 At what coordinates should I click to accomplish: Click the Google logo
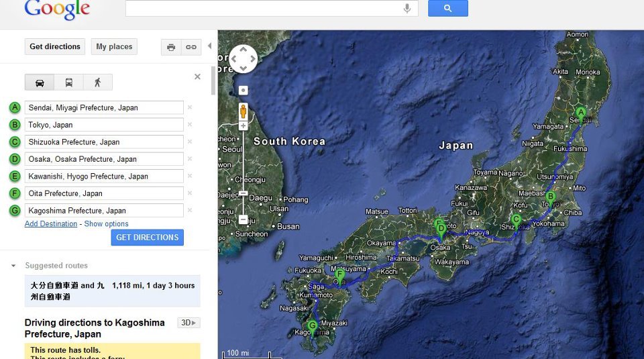(x=57, y=9)
